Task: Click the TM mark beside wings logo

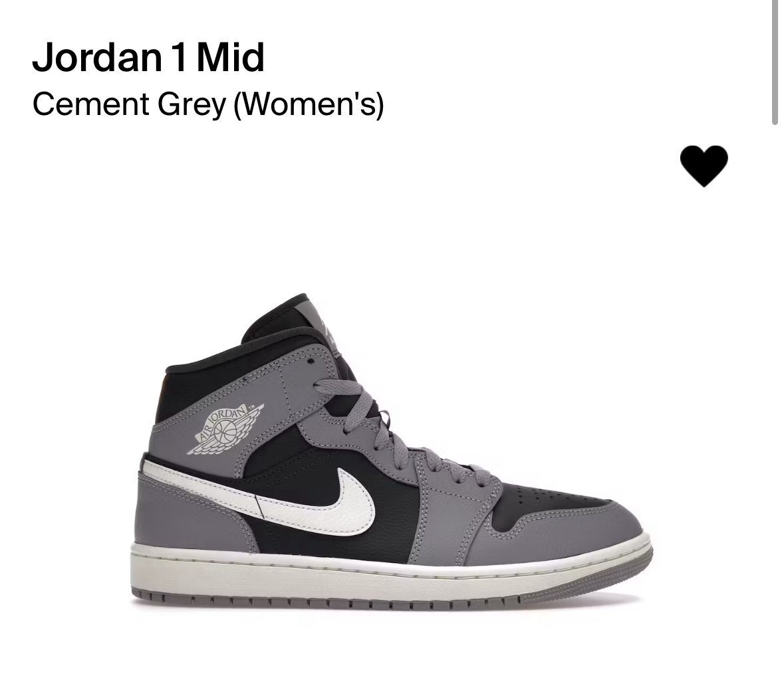Action: coord(252,407)
